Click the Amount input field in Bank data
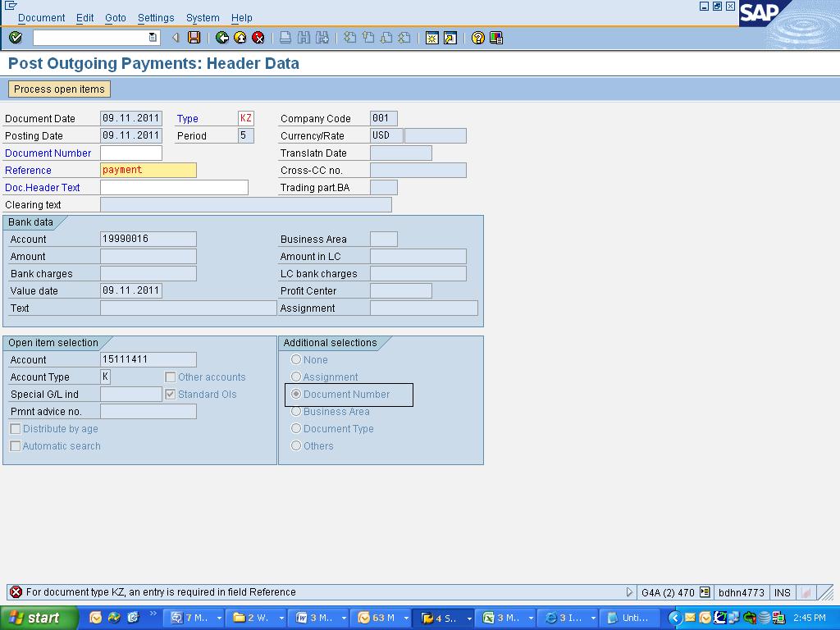The width and height of the screenshot is (840, 630). click(x=148, y=256)
